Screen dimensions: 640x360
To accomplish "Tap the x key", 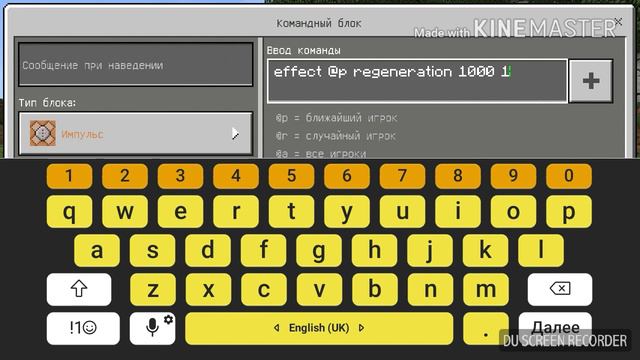I will click(x=208, y=289).
